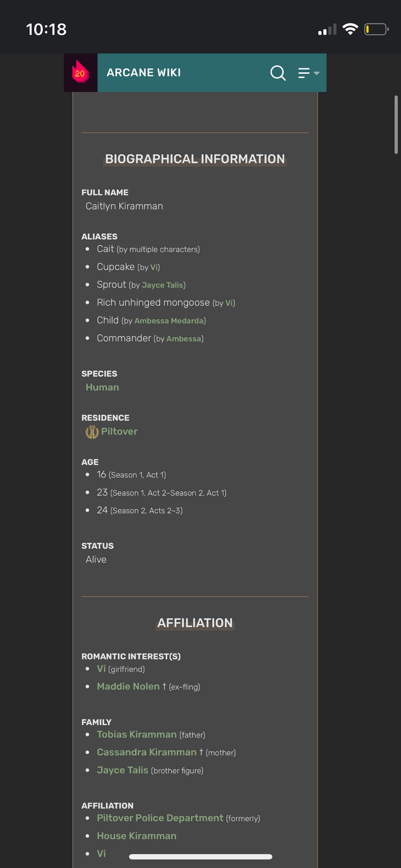Image resolution: width=401 pixels, height=868 pixels.
Task: Visit the Maddie Nolen page link
Action: tap(128, 686)
